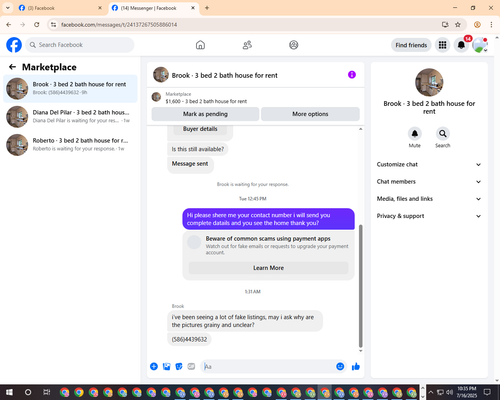The image size is (500, 400).
Task: Open the taskbar clock showing 10:35 PM
Action: pos(467,392)
